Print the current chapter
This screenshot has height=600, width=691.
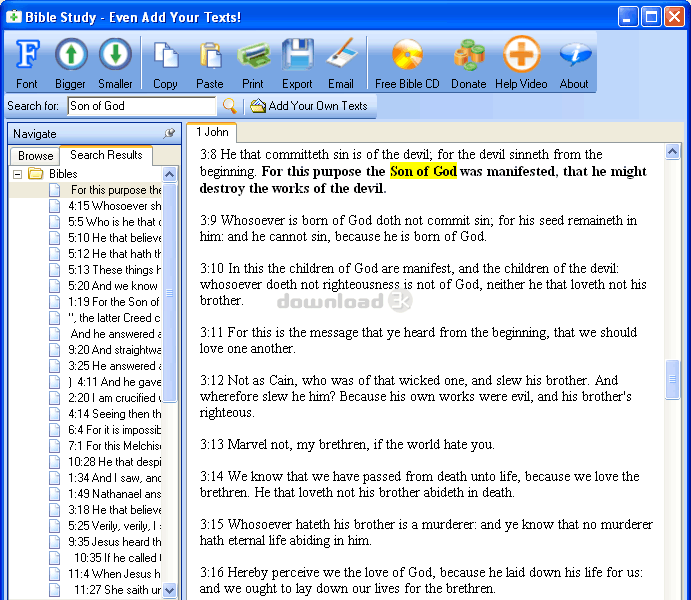[253, 55]
